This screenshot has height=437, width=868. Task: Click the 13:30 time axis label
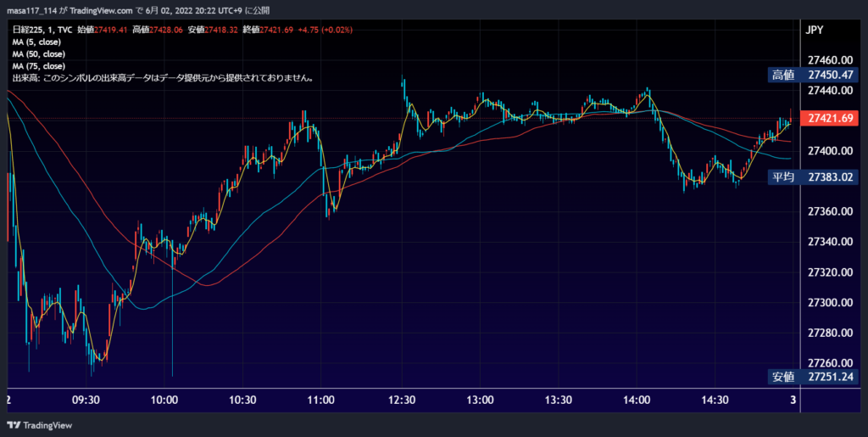558,400
